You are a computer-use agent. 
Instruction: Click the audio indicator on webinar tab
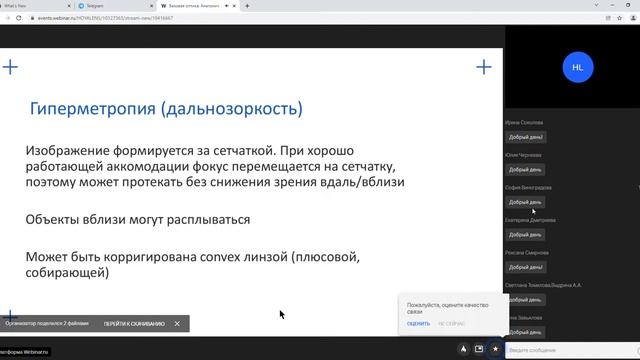(x=227, y=6)
